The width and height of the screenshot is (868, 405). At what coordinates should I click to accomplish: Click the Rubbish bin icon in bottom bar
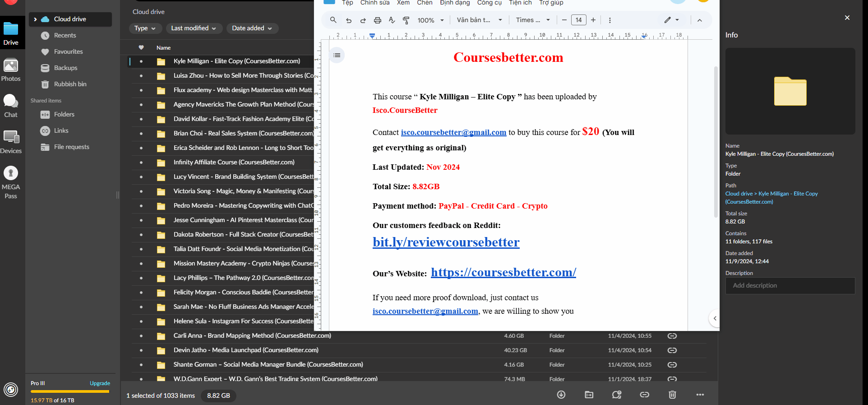point(672,395)
